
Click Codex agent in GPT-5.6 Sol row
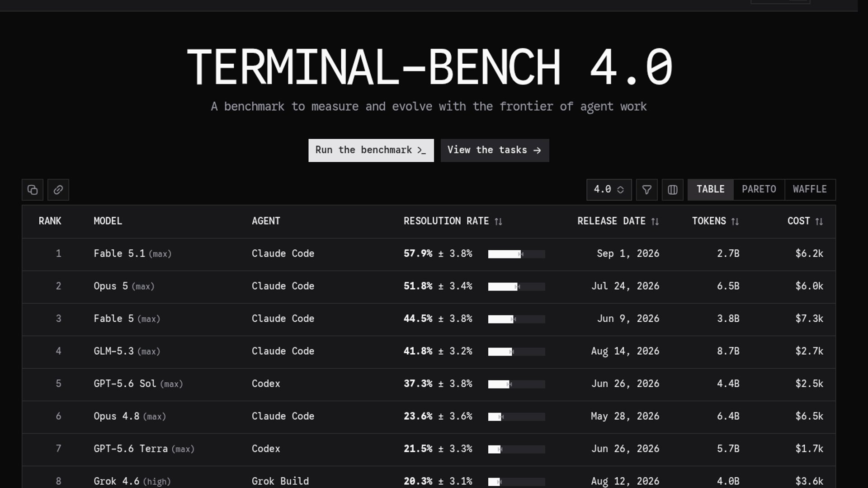coord(266,384)
